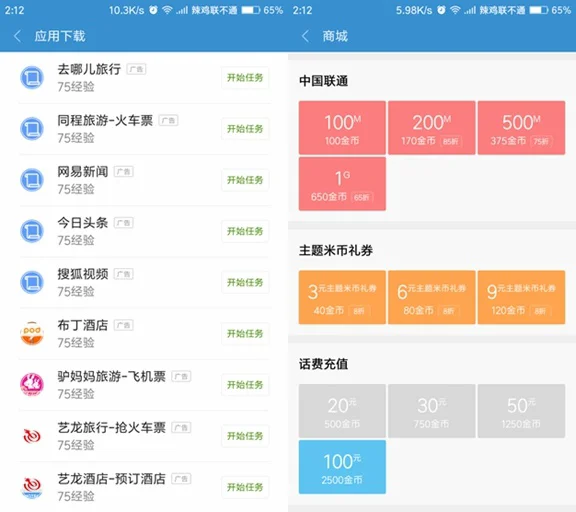
Task: Tap the back arrow beside 应用下载
Action: click(17, 36)
